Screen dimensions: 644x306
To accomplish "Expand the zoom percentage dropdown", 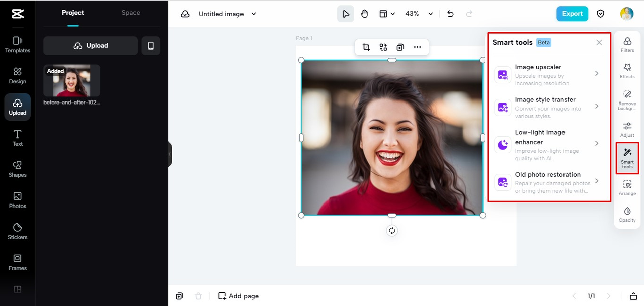I will [430, 14].
